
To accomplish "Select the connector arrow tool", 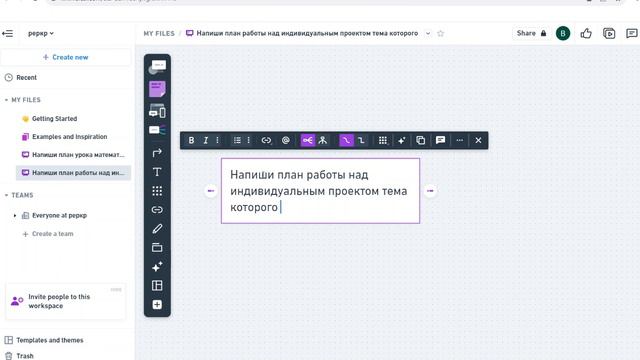I will tap(157, 153).
